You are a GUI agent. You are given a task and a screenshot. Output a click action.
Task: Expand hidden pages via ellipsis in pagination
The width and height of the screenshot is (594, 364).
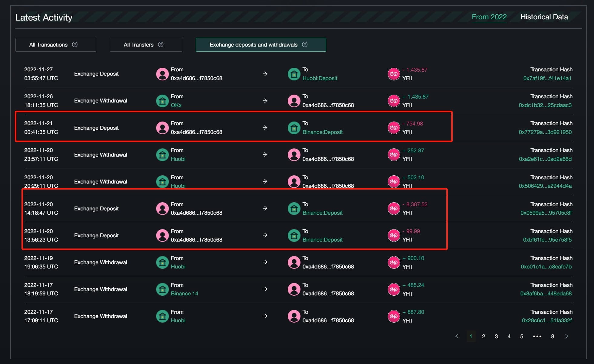coord(537,336)
